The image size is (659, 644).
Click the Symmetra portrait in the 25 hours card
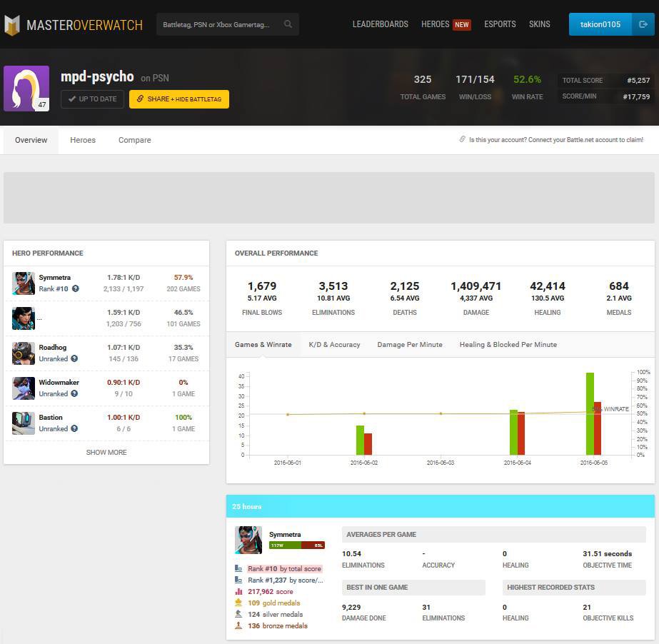point(248,540)
